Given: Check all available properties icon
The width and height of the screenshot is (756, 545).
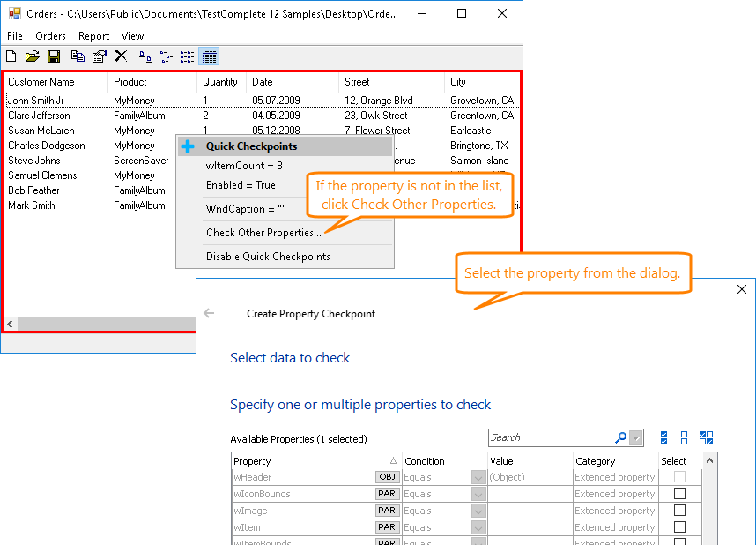Looking at the screenshot, I should pos(663,437).
